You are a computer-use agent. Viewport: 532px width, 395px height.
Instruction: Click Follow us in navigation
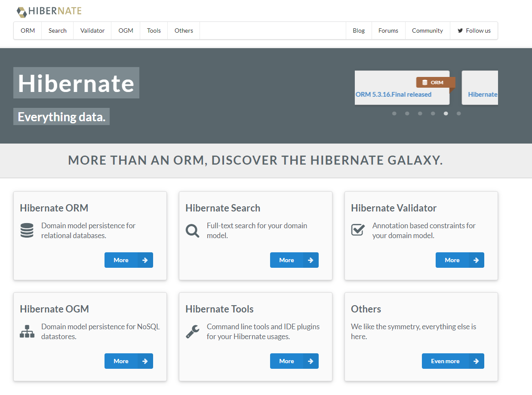pyautogui.click(x=474, y=31)
